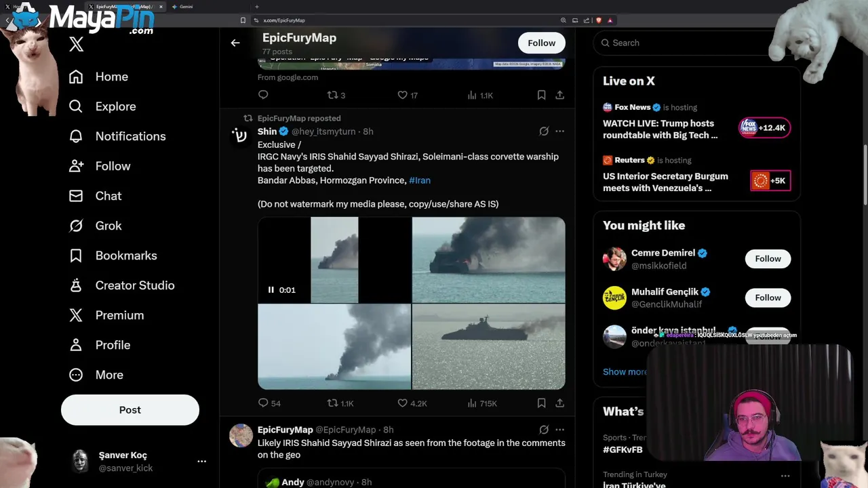The image size is (868, 488).
Task: Open top-right burning ship thumbnail
Action: [488, 260]
